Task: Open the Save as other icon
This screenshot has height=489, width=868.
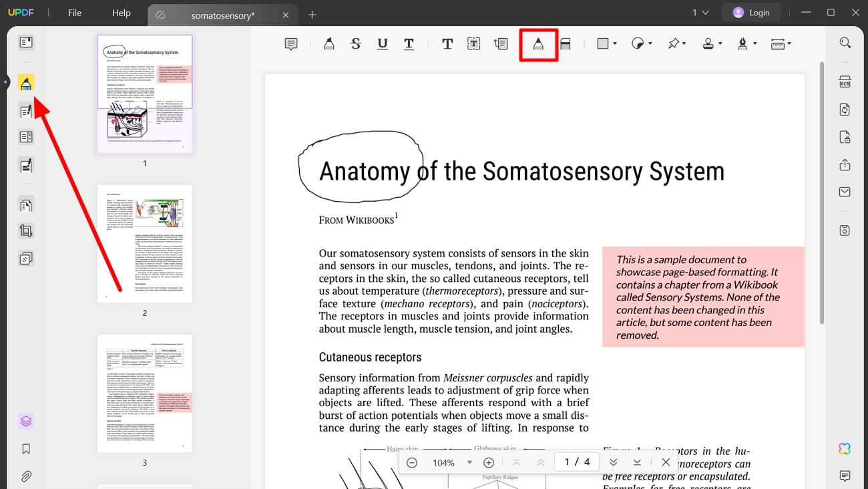Action: pyautogui.click(x=845, y=230)
